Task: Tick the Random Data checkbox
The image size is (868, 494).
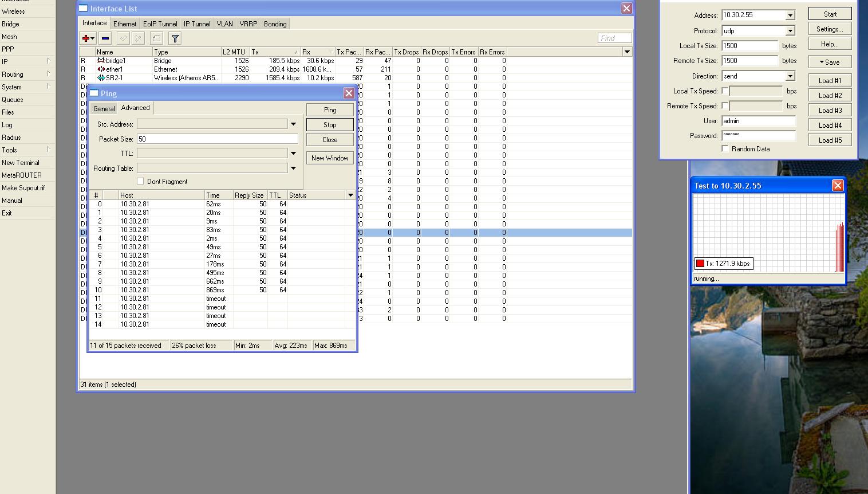Action: (725, 148)
